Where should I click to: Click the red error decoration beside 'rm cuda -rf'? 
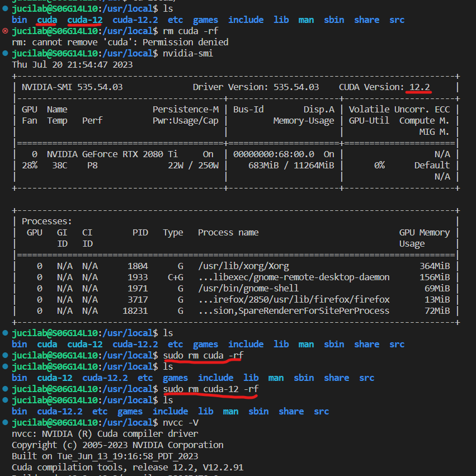click(x=5, y=31)
